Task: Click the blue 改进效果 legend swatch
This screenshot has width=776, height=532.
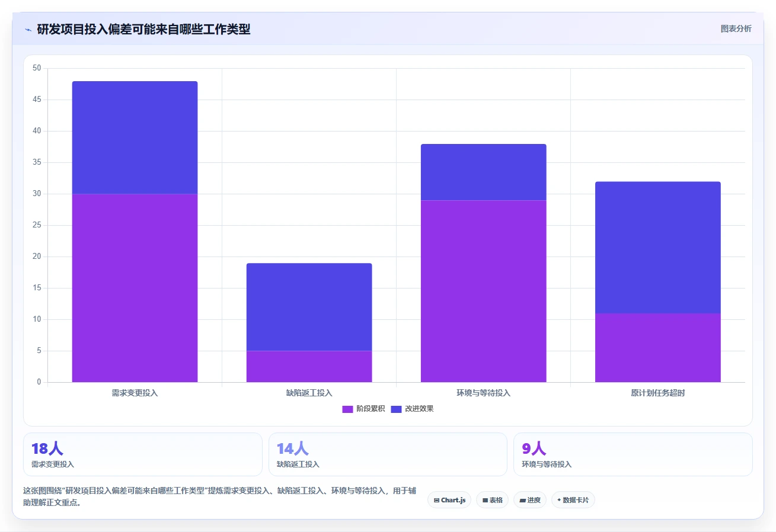Action: tap(396, 409)
